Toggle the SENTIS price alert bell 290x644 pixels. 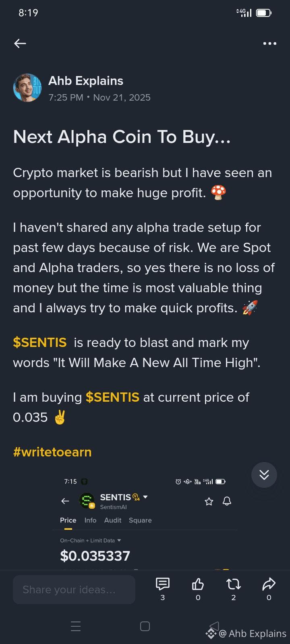pos(227,501)
